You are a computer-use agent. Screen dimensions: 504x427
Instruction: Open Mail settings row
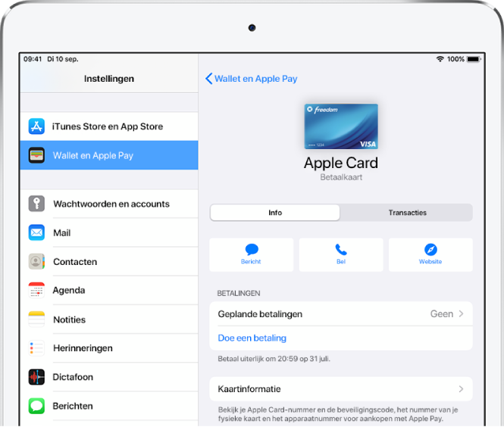[109, 232]
